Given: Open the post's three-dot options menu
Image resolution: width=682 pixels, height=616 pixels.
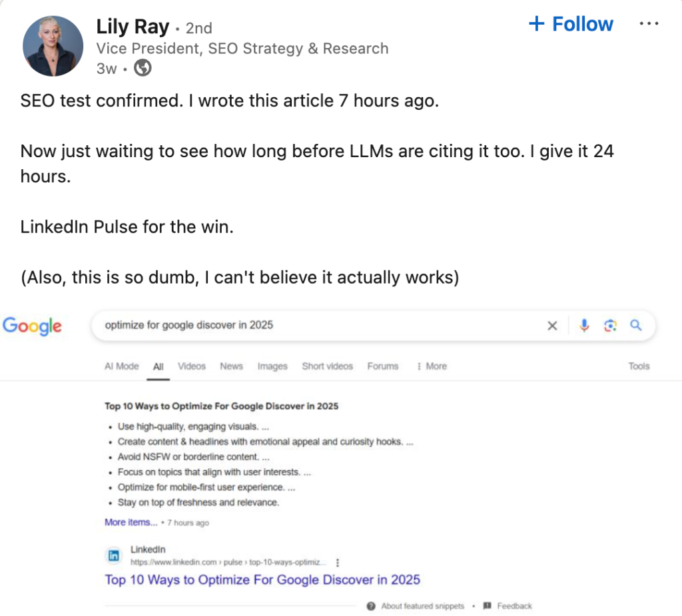Looking at the screenshot, I should [648, 24].
